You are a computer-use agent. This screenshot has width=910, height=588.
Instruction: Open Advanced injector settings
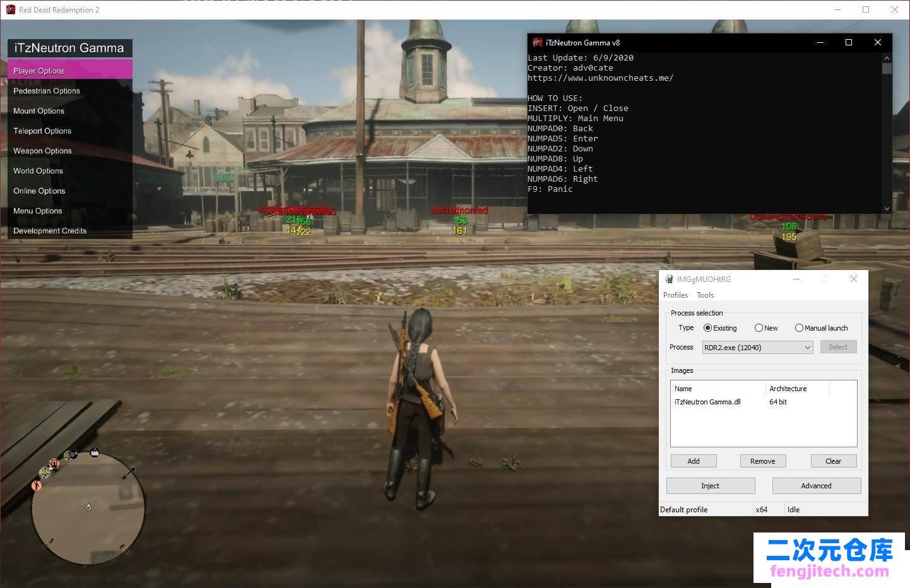click(x=817, y=486)
